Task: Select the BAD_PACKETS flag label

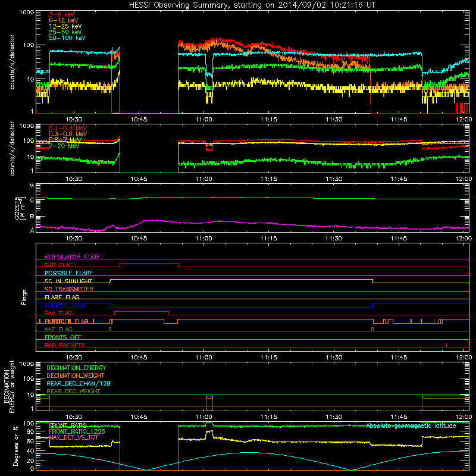Action: click(65, 345)
